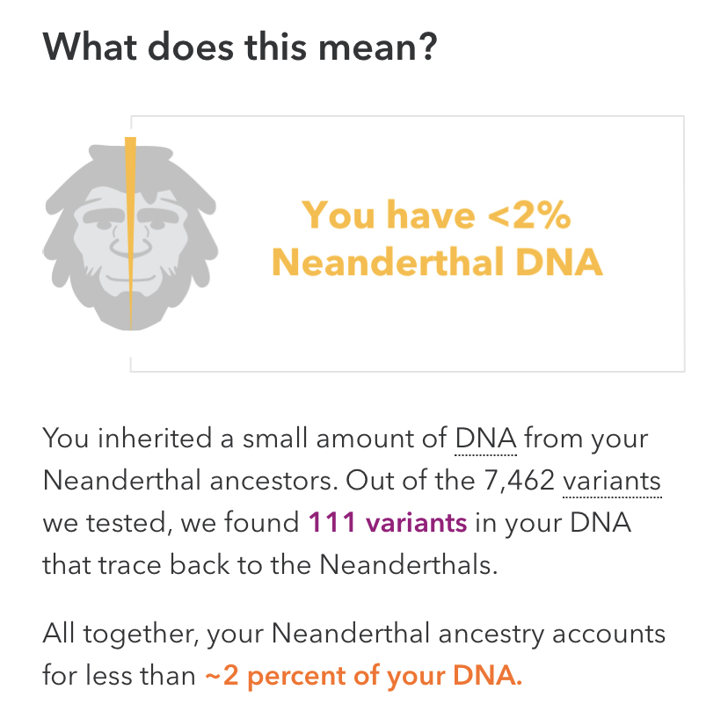This screenshot has height=704, width=728.
Task: Click the 'Neanderthal DNA' yellow headline text
Action: [x=437, y=262]
